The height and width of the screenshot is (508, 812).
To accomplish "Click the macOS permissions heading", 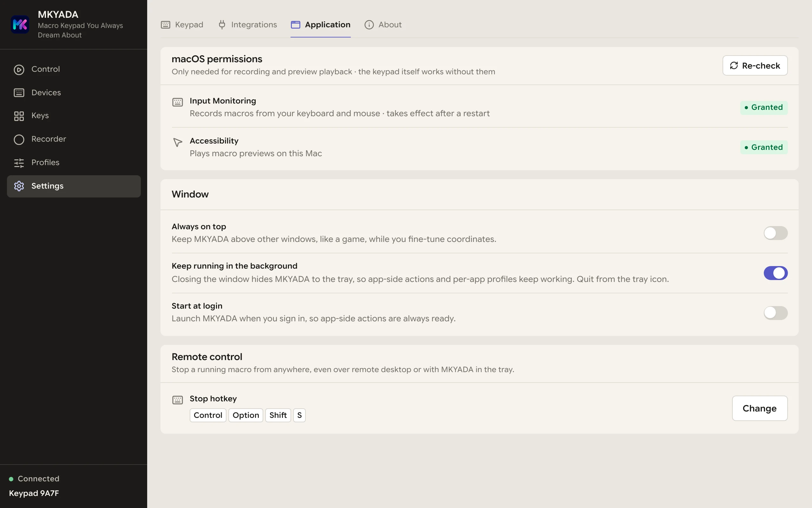I will 217,59.
